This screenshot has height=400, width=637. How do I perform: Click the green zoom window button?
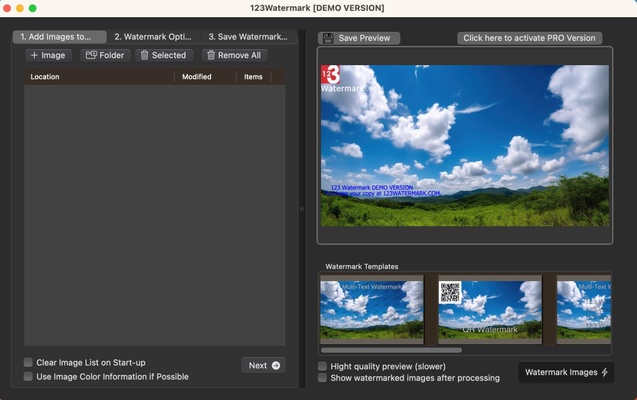tap(33, 8)
